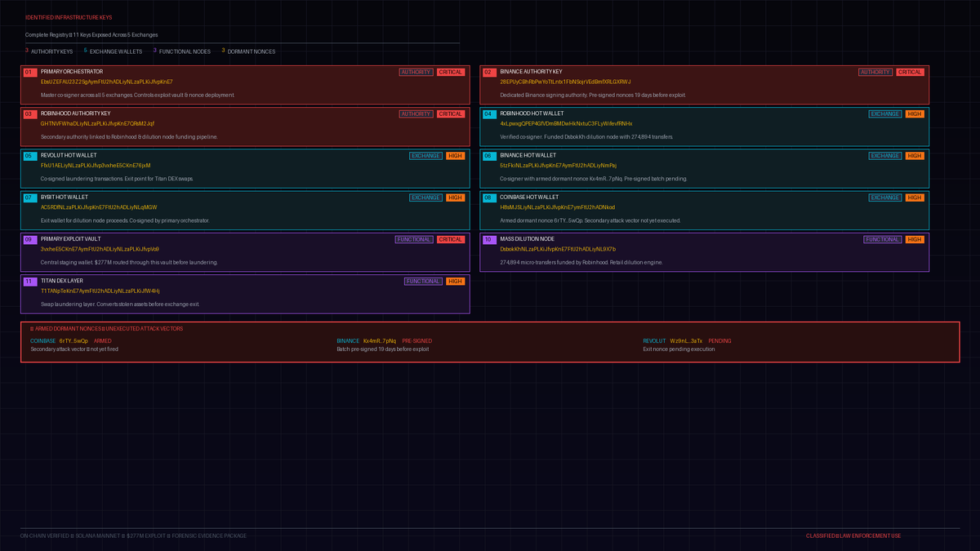Click the 01 badge on Primary Orchestrator card
Viewport: 980px width, 551px height.
click(x=29, y=72)
